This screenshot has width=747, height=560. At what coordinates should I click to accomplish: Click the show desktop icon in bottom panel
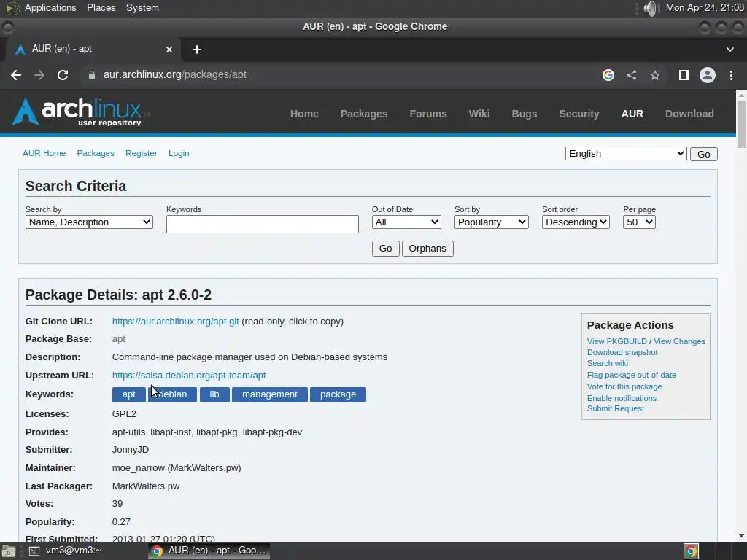[x=8, y=551]
